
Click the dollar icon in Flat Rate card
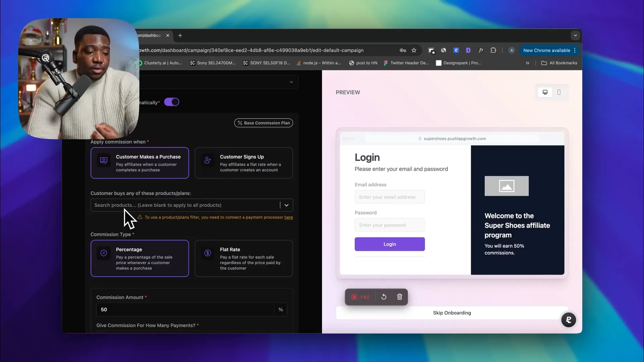click(x=208, y=253)
